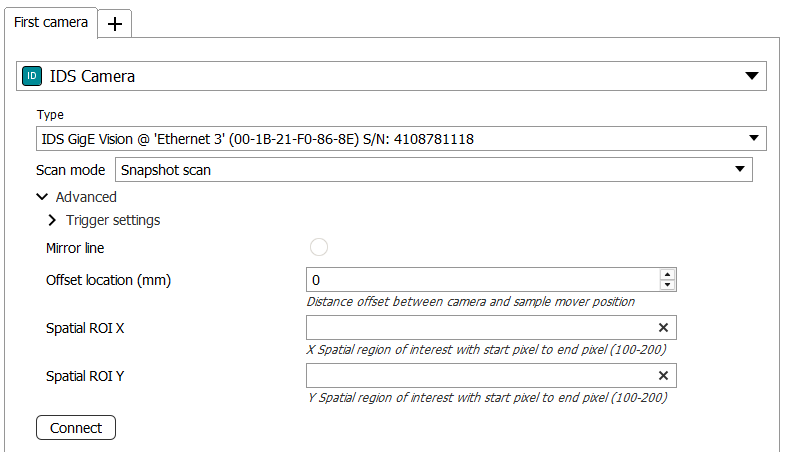Increase Offset location with up arrow
The width and height of the screenshot is (786, 452).
pos(668,274)
